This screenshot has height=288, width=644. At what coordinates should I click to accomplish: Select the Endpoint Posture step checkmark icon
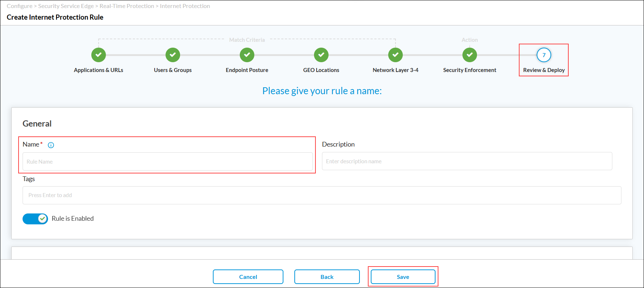pos(247,55)
